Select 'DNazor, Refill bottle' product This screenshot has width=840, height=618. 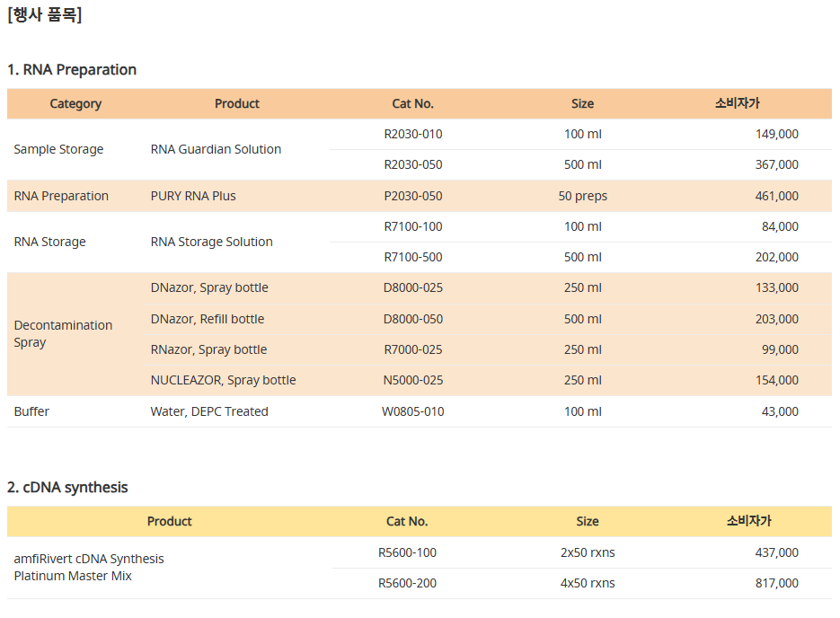pyautogui.click(x=208, y=319)
